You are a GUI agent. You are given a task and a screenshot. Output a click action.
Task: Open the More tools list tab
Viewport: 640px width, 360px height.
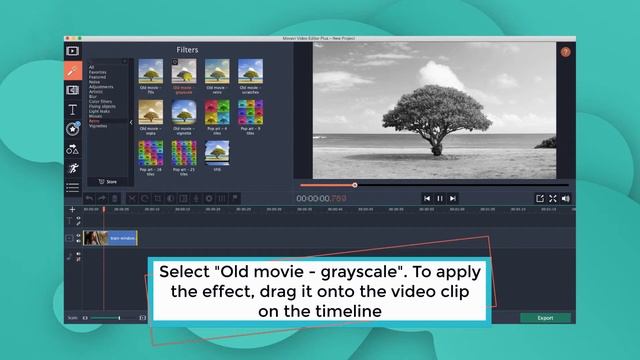click(x=73, y=187)
